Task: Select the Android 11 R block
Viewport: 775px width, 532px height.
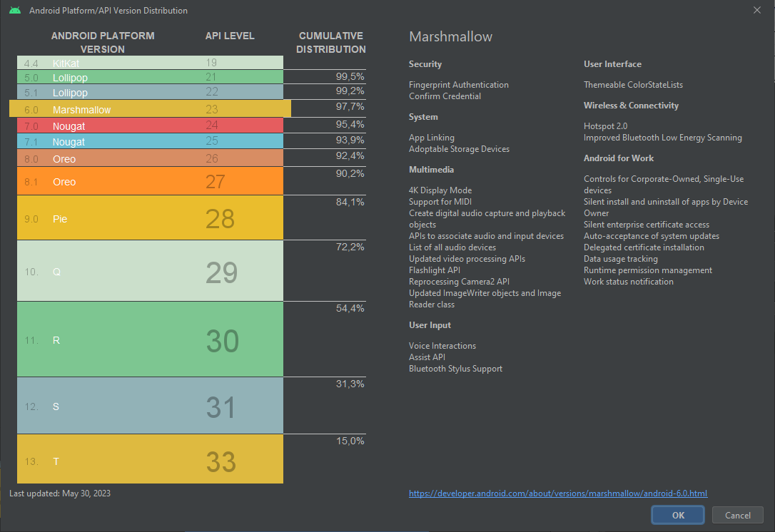Action: click(150, 339)
